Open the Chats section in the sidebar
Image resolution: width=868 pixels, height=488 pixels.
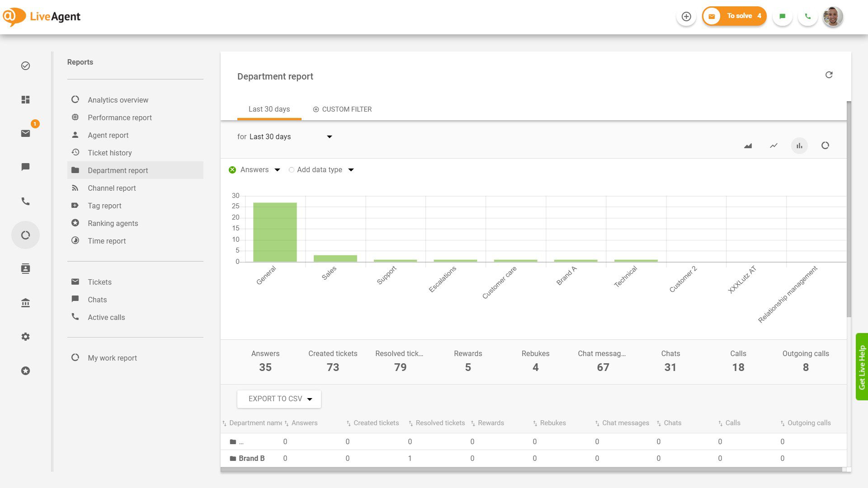click(x=25, y=167)
